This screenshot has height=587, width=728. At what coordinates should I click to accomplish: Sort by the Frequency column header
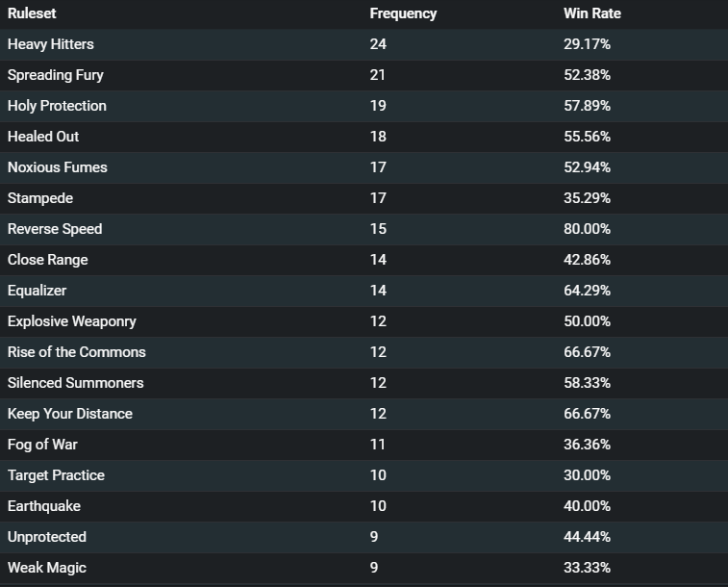click(403, 13)
